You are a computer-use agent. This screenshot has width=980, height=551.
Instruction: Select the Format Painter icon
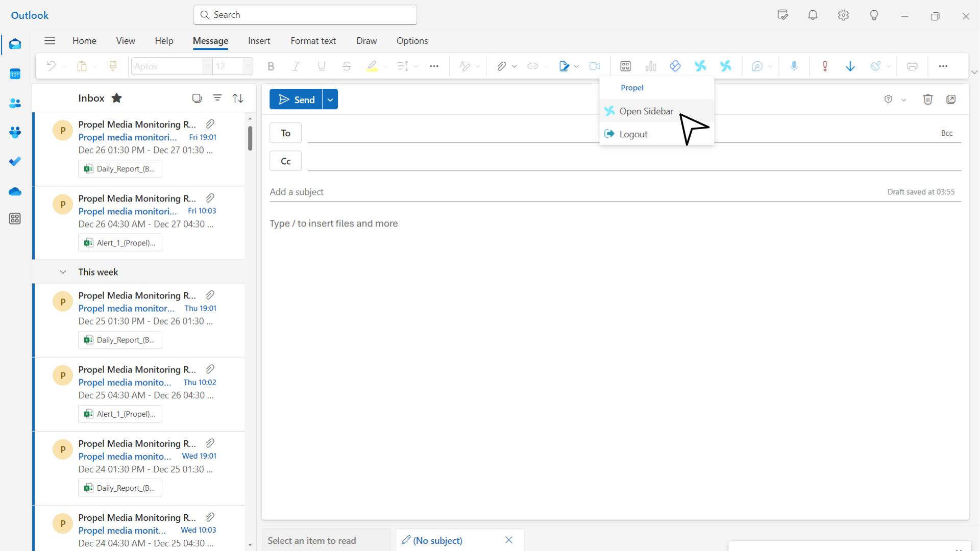pos(113,66)
